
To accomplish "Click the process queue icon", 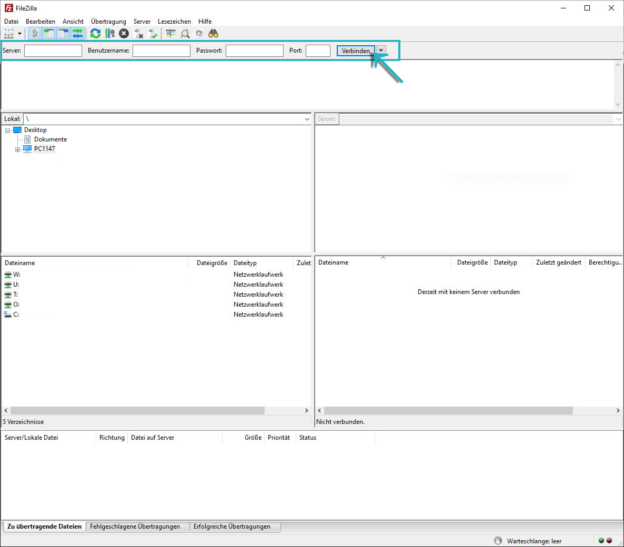I will tap(109, 33).
